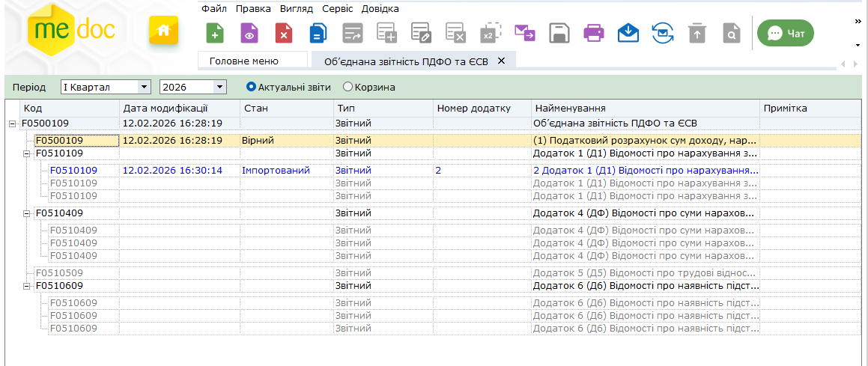Screen dimensions: 868x366
Task: Select the Актуальні звіти radio button
Action: click(x=251, y=87)
